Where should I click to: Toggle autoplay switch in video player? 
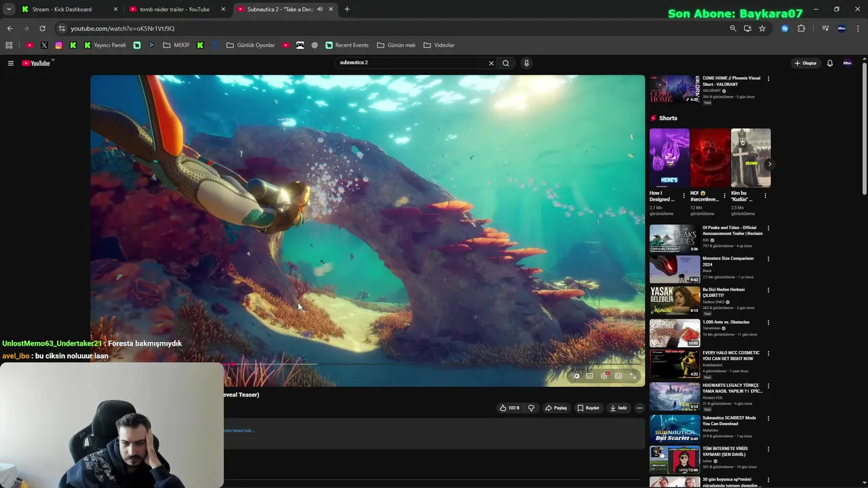pyautogui.click(x=576, y=376)
